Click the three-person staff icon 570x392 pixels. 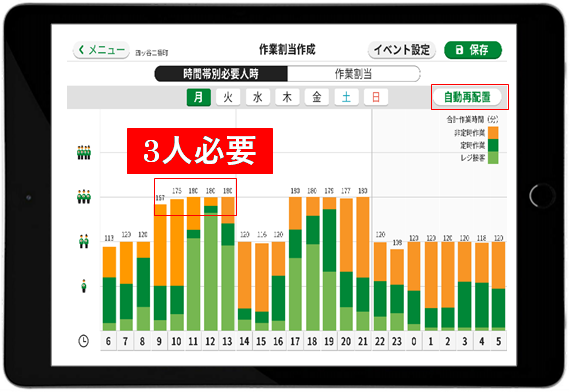click(84, 197)
